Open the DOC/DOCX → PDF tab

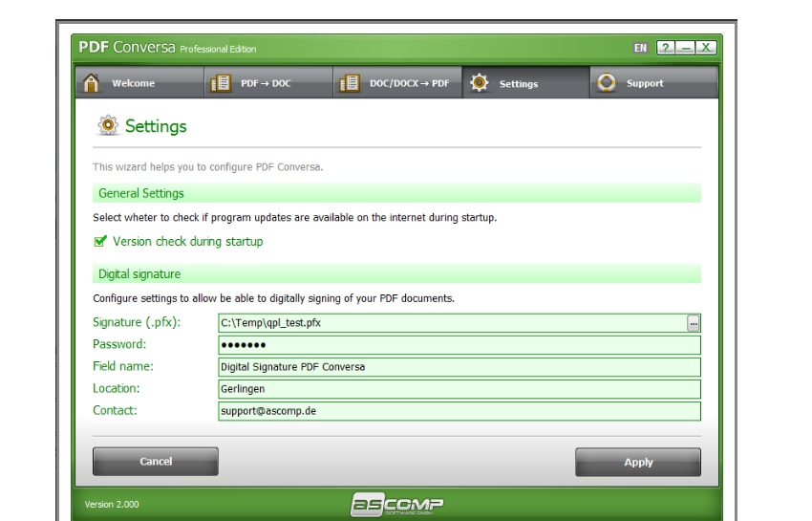coord(397,82)
